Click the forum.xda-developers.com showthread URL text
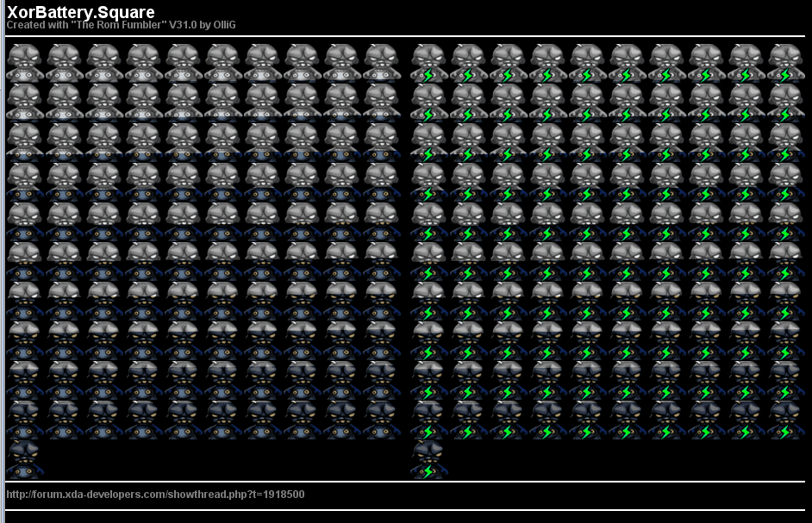812x523 pixels. [x=155, y=494]
